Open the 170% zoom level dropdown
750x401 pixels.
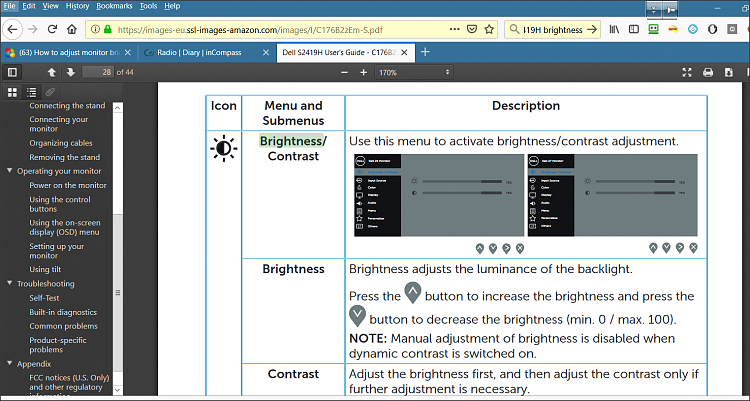414,72
